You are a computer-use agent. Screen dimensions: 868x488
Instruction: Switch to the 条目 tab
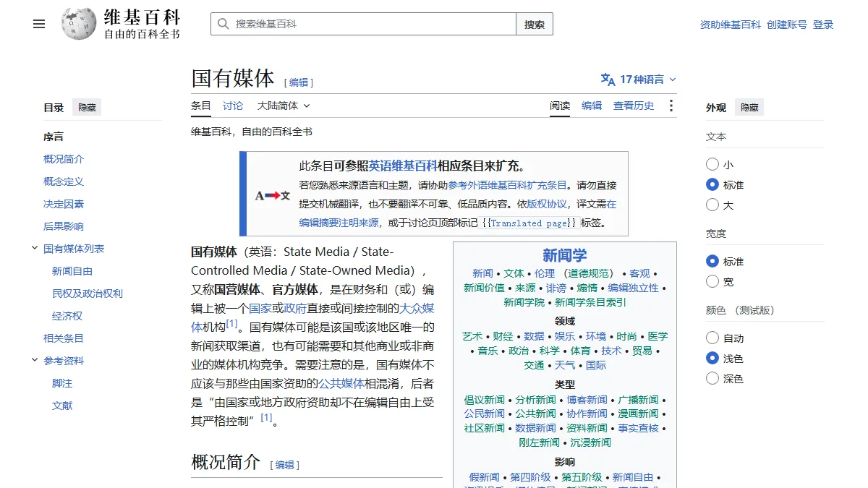click(201, 106)
